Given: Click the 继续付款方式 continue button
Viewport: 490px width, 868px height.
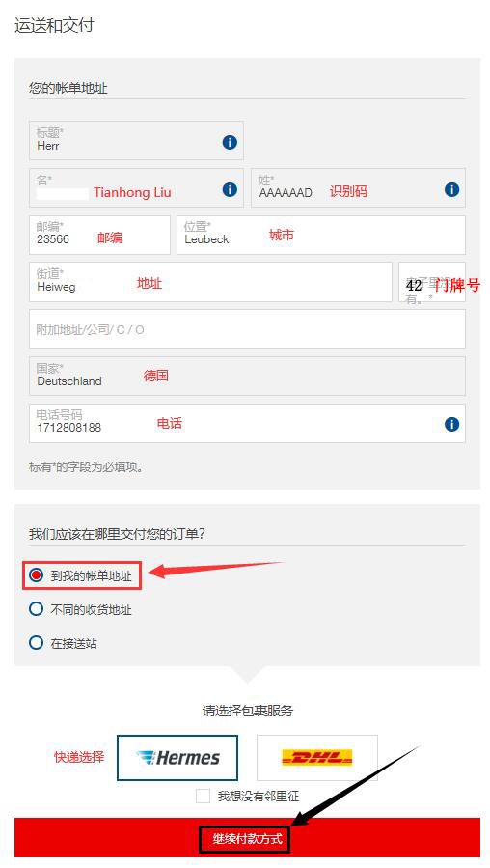Looking at the screenshot, I should pyautogui.click(x=247, y=837).
